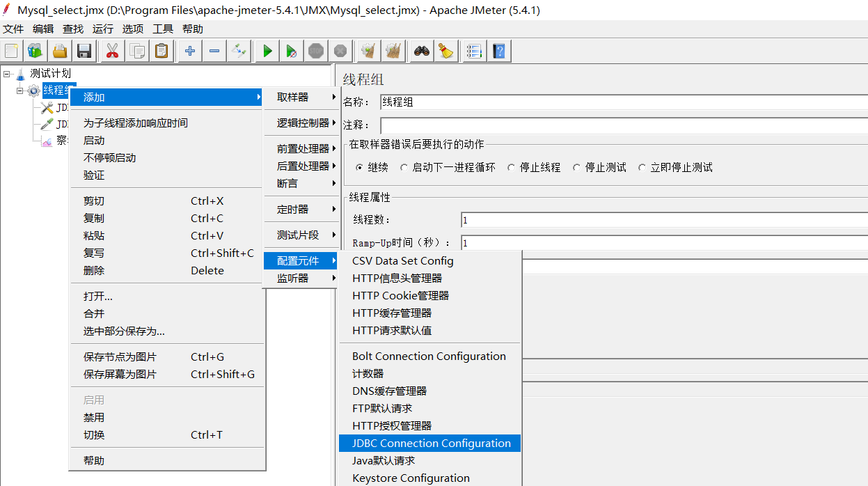
Task: Open the 选项 menu
Action: point(134,29)
